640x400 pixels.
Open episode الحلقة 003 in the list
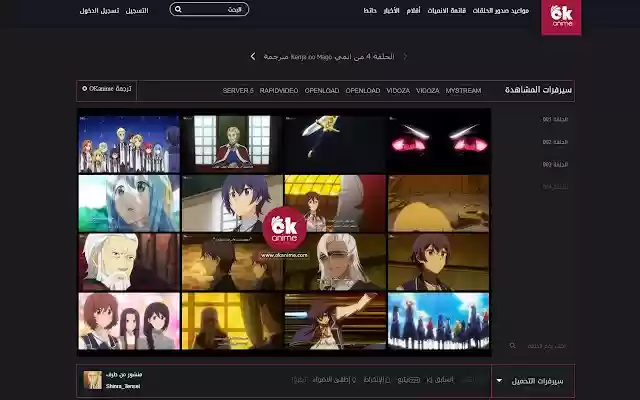pyautogui.click(x=555, y=164)
